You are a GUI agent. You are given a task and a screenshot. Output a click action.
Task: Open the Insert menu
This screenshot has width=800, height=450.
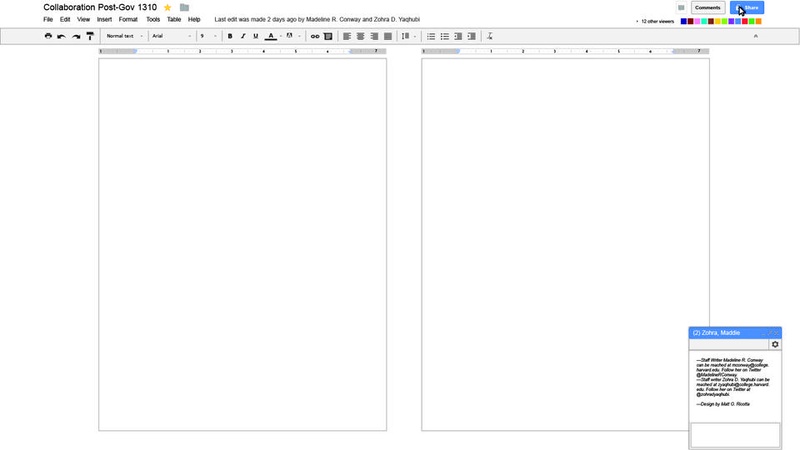pyautogui.click(x=104, y=19)
